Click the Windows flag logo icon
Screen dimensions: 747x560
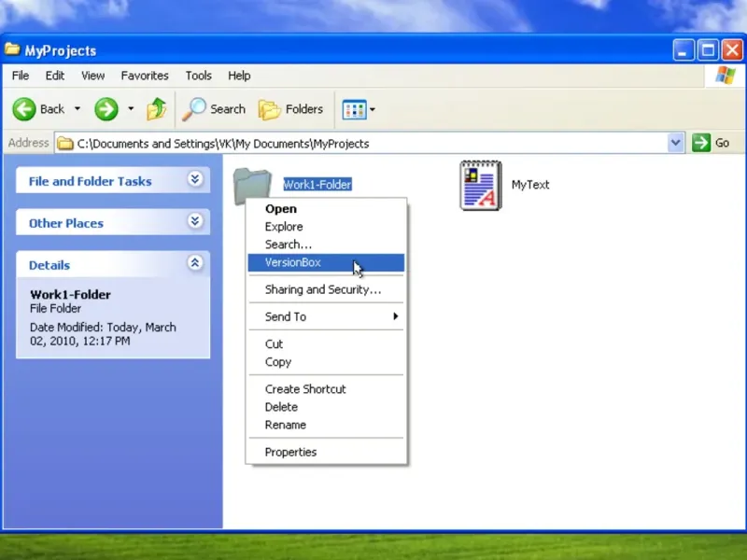(726, 76)
